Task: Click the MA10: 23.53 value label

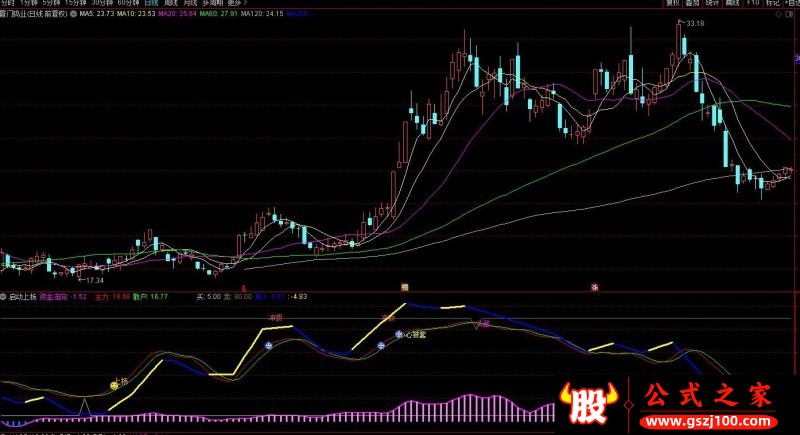Action: (136, 14)
